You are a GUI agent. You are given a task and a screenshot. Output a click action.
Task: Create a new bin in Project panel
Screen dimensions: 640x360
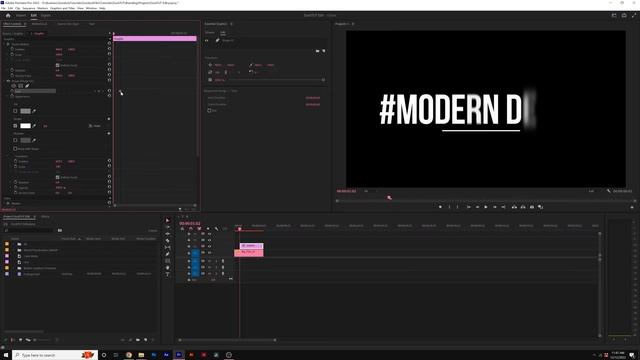pyautogui.click(x=138, y=340)
